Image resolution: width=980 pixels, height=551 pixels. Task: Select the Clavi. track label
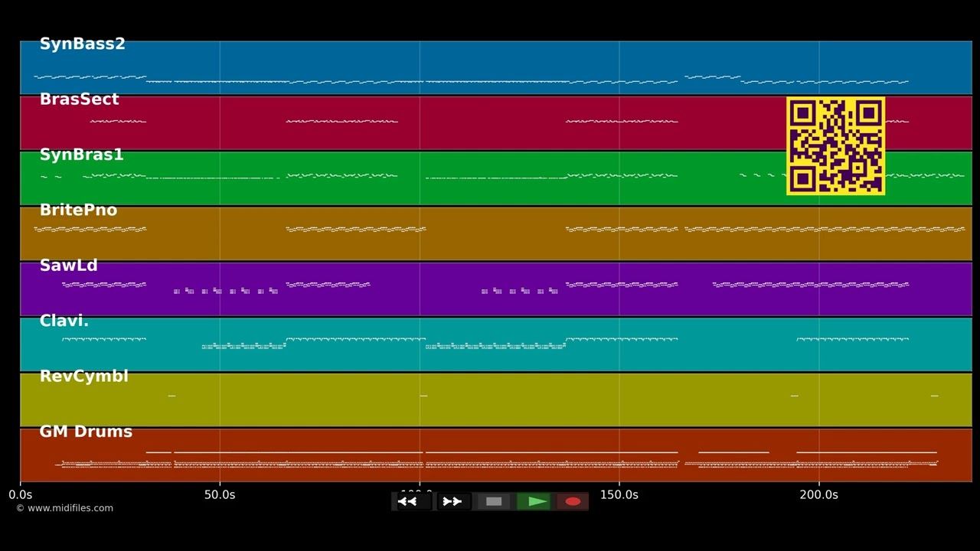[x=64, y=321]
